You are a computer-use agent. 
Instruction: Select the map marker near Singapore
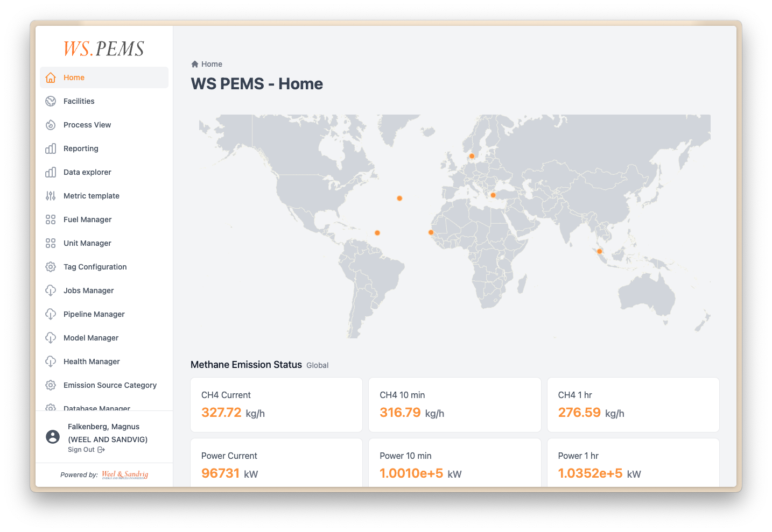599,251
